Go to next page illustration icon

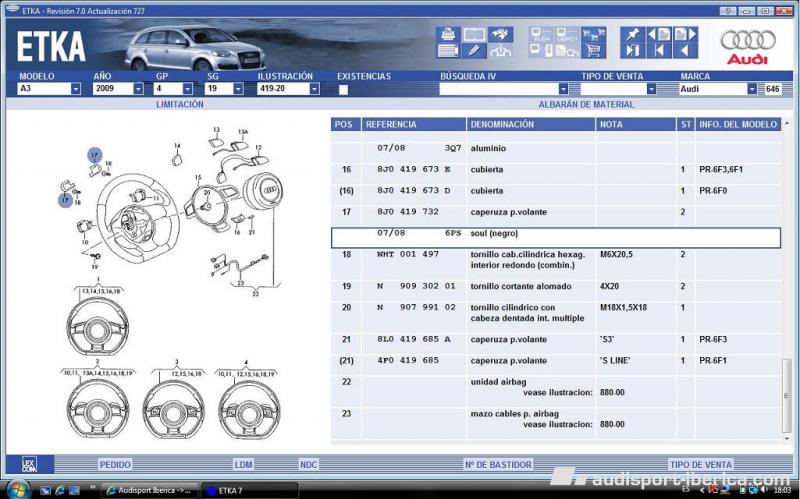[685, 34]
